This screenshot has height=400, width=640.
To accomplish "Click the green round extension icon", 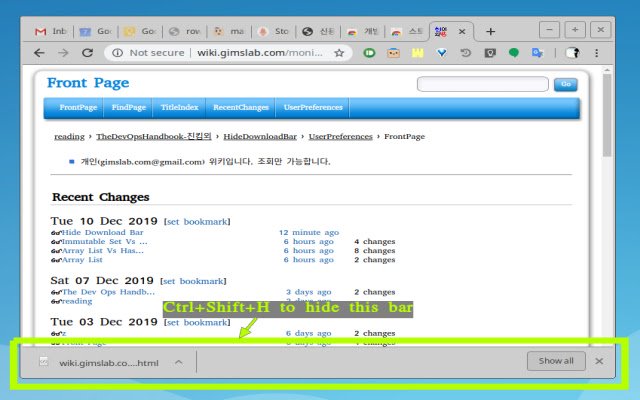I will tap(369, 53).
